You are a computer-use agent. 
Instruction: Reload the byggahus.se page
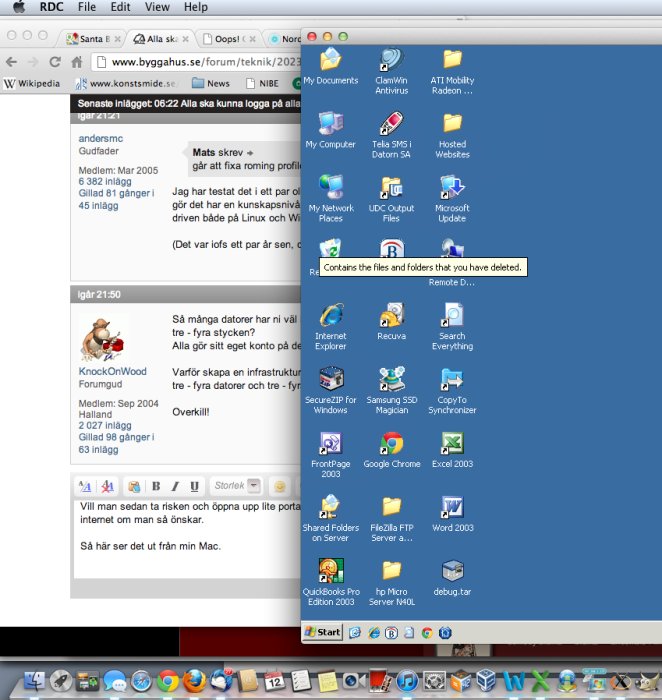pos(54,62)
